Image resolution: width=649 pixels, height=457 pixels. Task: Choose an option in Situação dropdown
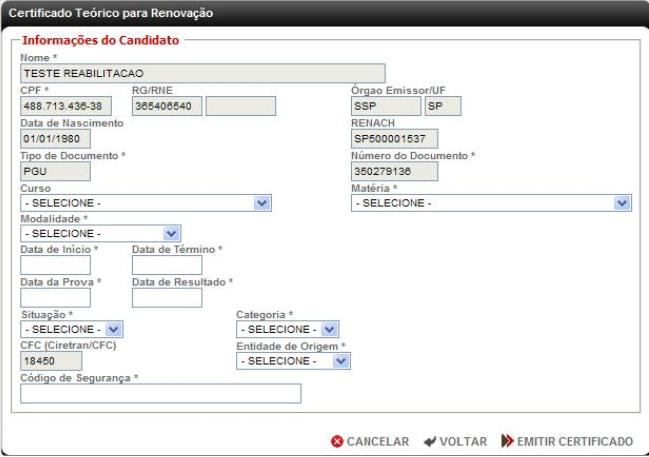[72, 330]
